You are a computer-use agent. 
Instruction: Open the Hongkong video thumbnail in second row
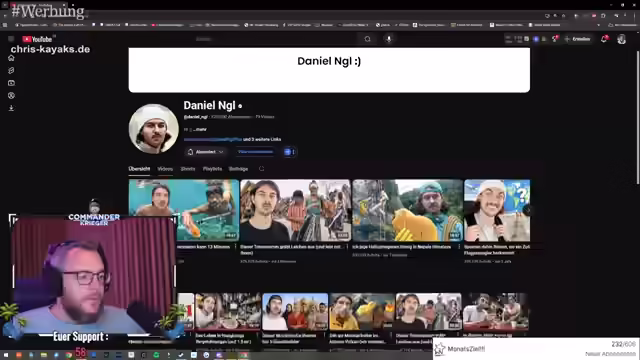(x=228, y=311)
